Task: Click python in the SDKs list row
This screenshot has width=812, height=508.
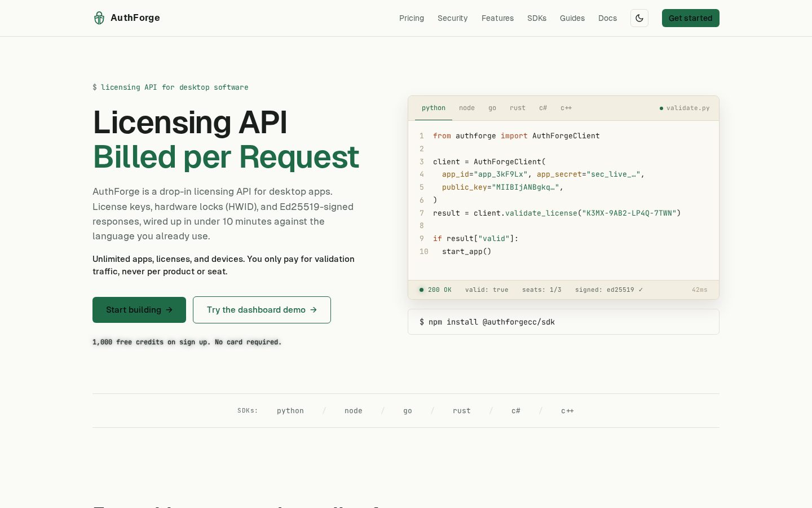Action: point(290,411)
